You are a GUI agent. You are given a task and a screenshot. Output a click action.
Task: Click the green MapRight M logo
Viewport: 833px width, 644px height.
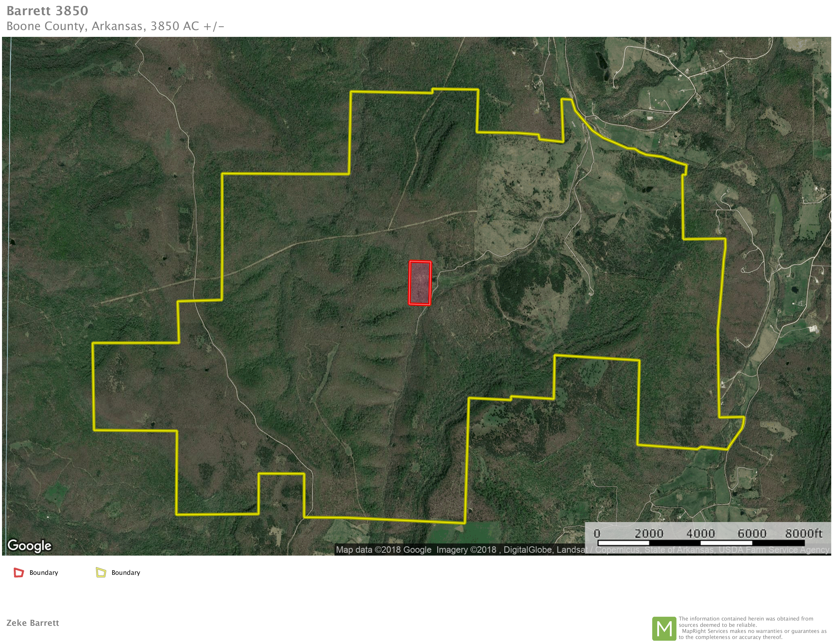664,628
